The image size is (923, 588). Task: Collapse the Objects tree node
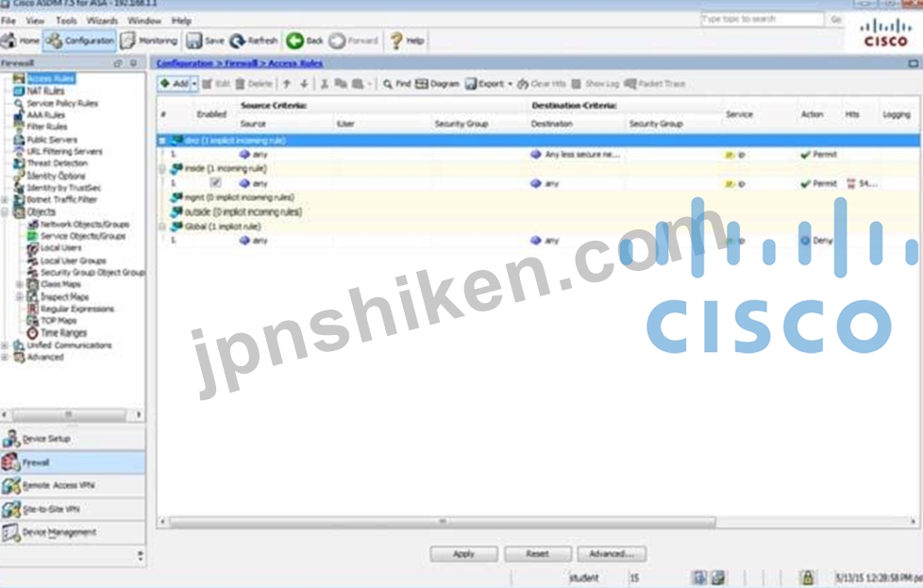[6, 212]
